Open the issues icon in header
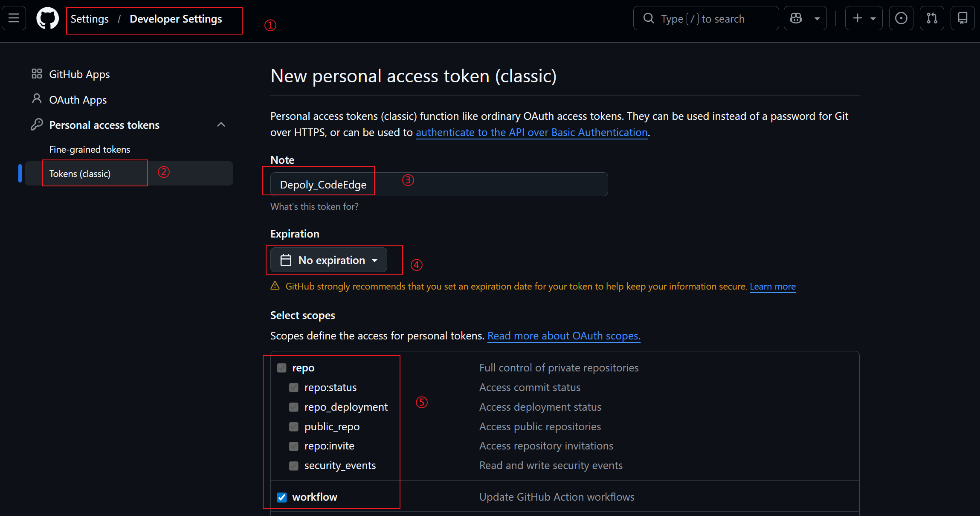The image size is (980, 516). (901, 18)
